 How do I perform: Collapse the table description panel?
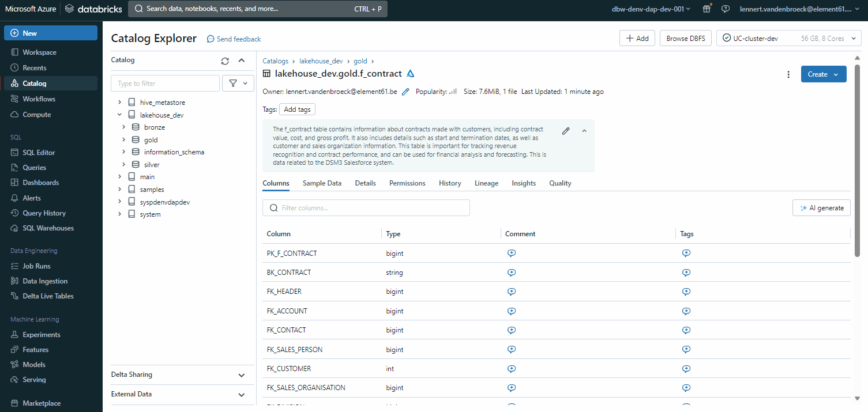click(584, 131)
